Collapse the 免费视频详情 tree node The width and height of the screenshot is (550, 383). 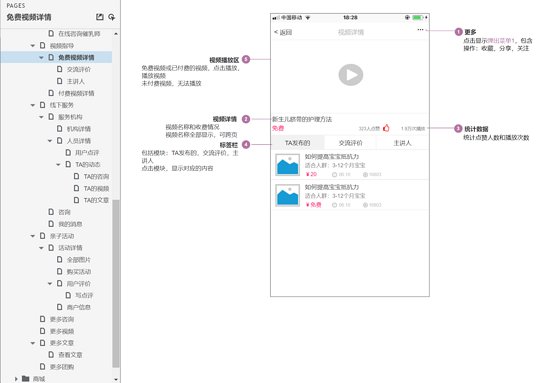41,57
